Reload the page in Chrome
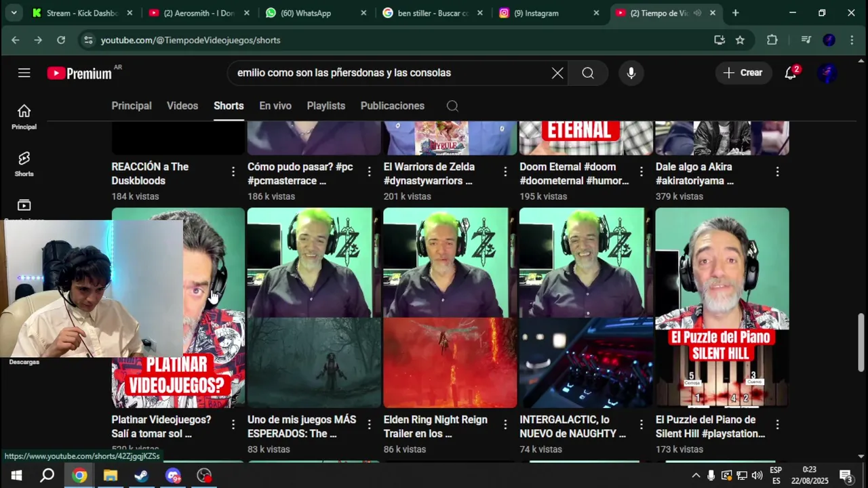 tap(61, 40)
